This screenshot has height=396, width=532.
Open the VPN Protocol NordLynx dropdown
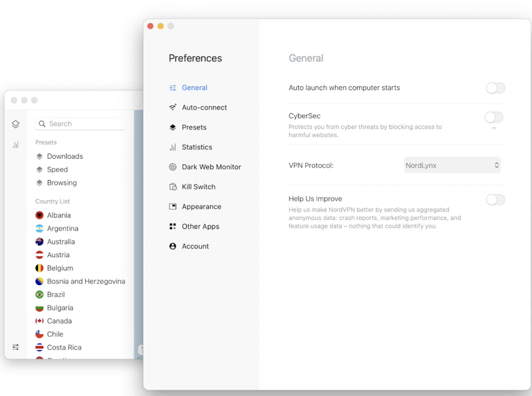pos(452,165)
